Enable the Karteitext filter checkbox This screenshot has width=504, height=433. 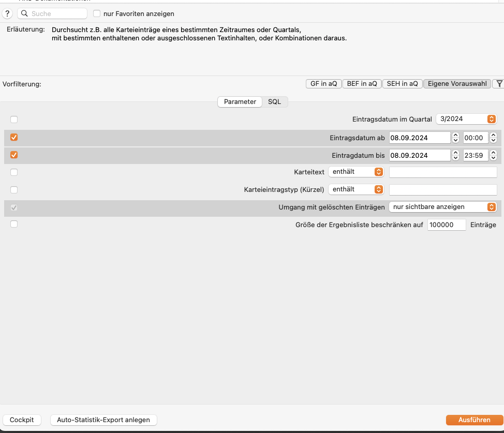click(14, 172)
